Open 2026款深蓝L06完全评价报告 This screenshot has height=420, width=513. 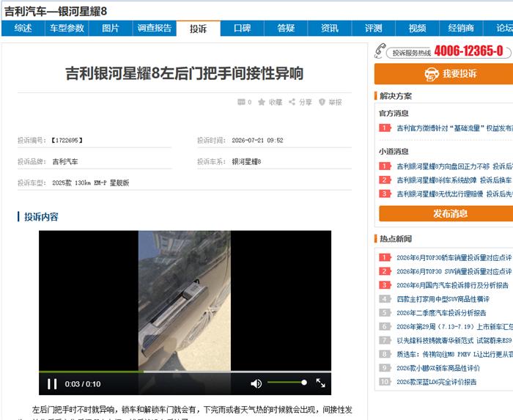click(437, 382)
